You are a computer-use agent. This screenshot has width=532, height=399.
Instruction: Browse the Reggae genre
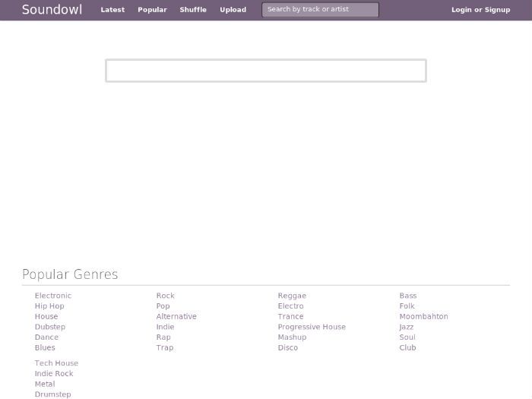pyautogui.click(x=292, y=296)
